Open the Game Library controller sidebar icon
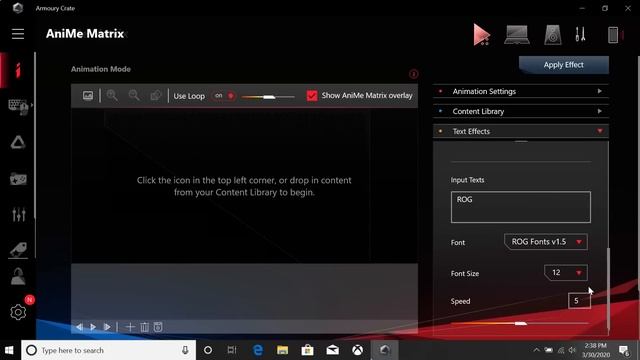The height and width of the screenshot is (360, 640). pos(18,179)
